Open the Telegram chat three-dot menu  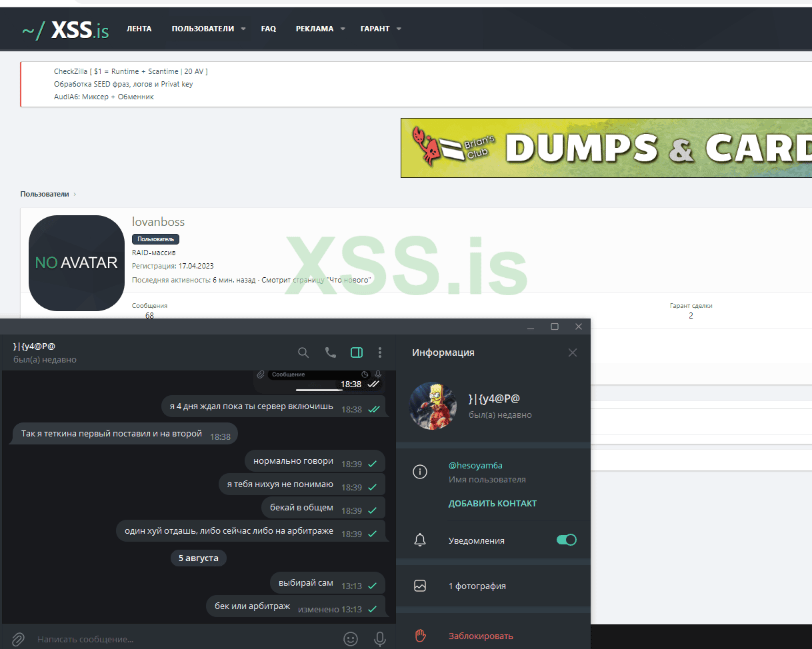pos(380,352)
